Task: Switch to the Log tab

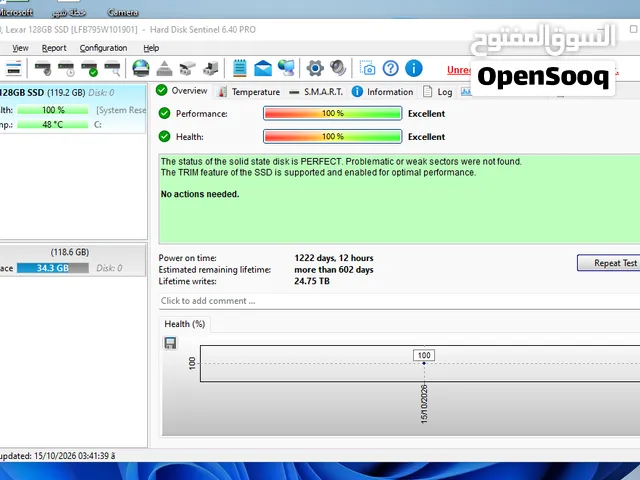Action: [x=438, y=92]
